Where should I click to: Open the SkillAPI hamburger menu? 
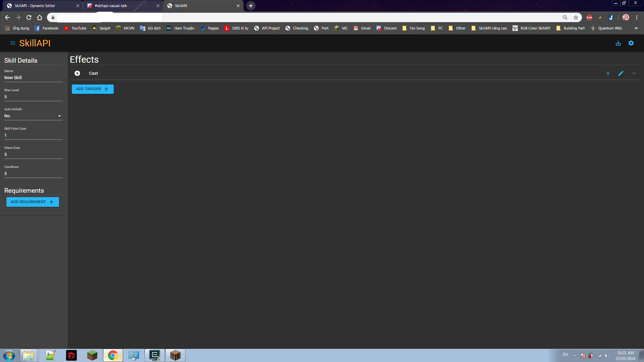pyautogui.click(x=13, y=43)
